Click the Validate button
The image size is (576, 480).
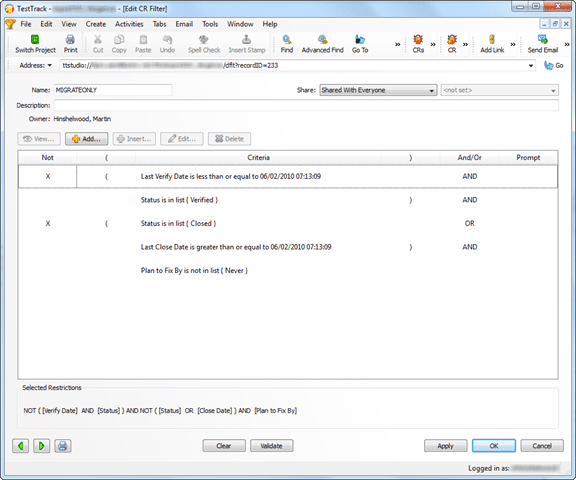[271, 446]
